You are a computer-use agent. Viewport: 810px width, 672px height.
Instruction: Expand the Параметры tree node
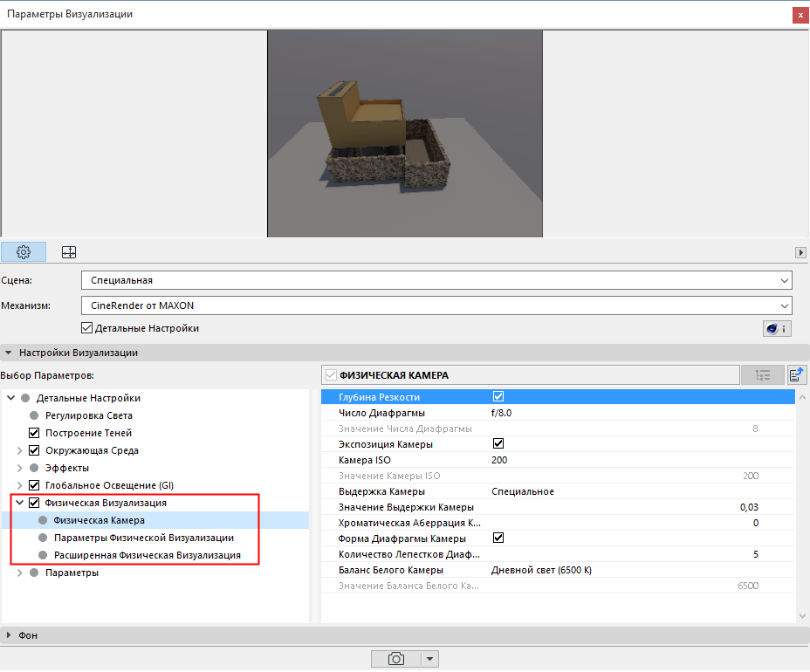coord(19,573)
